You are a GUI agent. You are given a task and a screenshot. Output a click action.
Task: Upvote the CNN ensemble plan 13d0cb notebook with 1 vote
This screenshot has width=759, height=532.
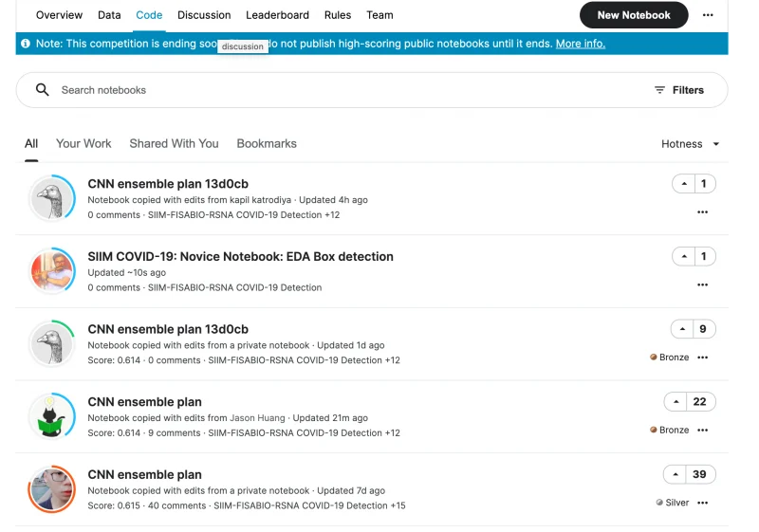coord(683,184)
